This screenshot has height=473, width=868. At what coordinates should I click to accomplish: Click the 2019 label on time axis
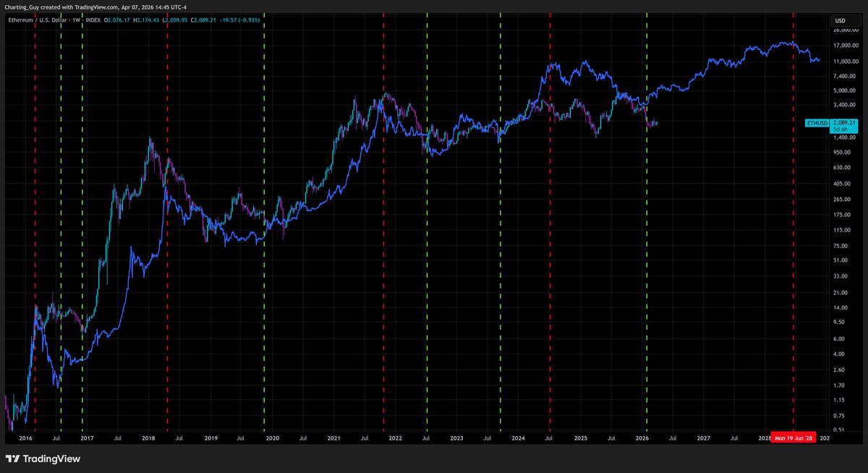coord(210,438)
